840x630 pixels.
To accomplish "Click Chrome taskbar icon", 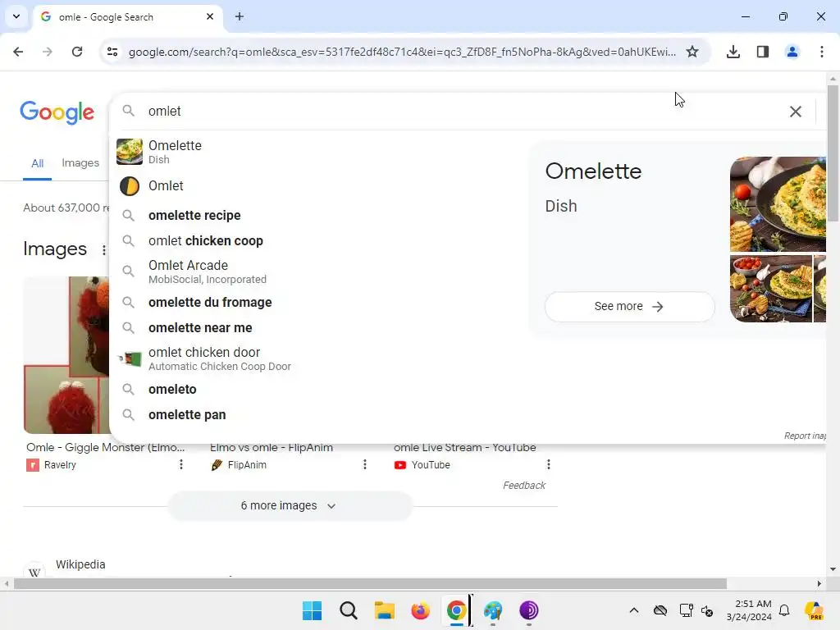I will 456,610.
